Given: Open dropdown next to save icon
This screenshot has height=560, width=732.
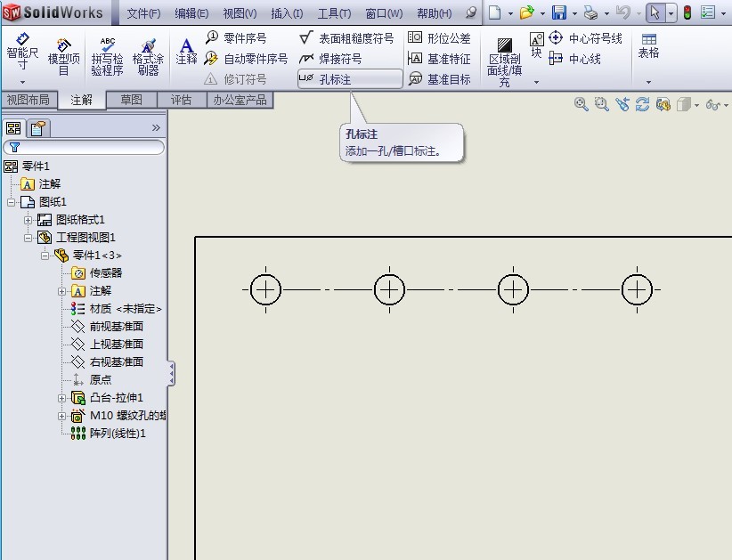Looking at the screenshot, I should (574, 13).
